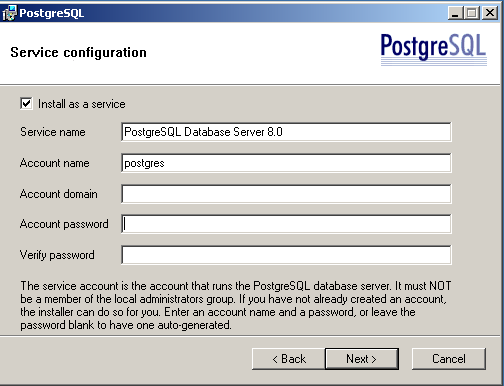Click the installer icon in the title bar
This screenshot has width=504, height=386.
[x=9, y=13]
